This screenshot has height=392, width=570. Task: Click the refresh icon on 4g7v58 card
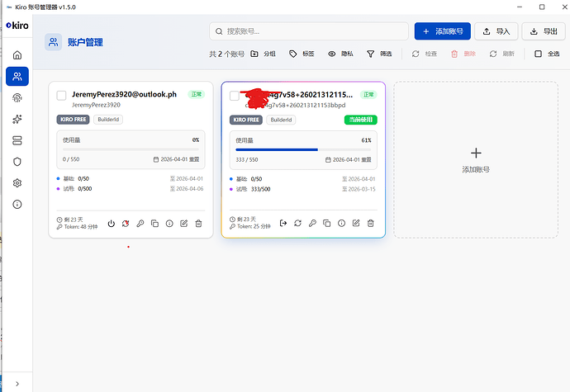(297, 223)
